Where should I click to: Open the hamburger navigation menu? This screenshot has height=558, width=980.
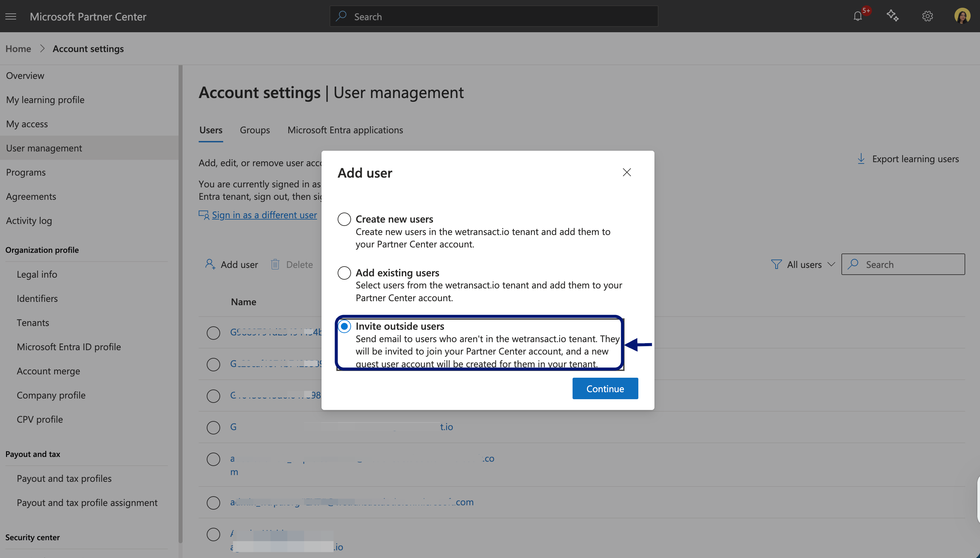pyautogui.click(x=11, y=16)
